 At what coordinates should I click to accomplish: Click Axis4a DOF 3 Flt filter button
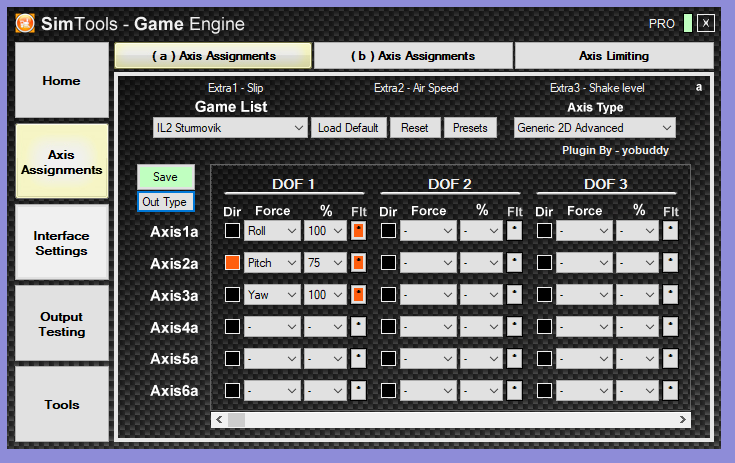point(670,326)
